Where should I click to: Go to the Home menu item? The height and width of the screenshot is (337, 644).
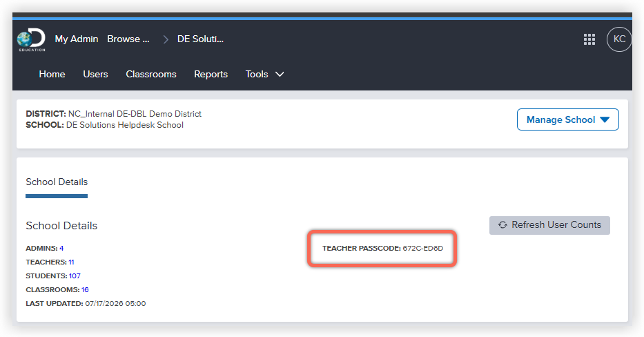(x=52, y=74)
